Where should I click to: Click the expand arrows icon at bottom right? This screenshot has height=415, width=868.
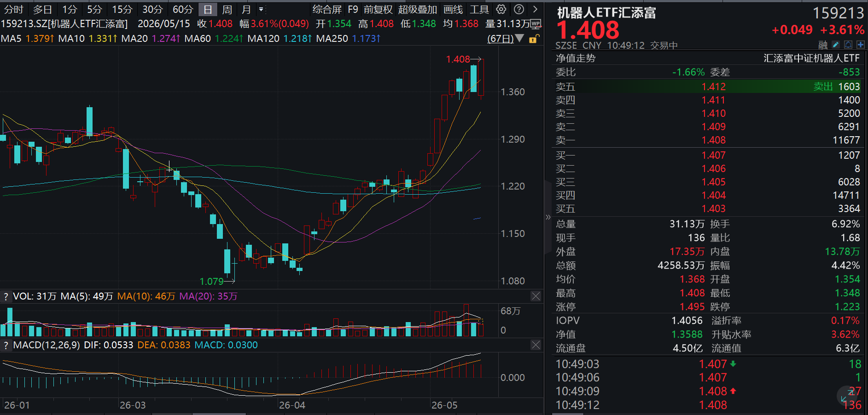click(847, 395)
